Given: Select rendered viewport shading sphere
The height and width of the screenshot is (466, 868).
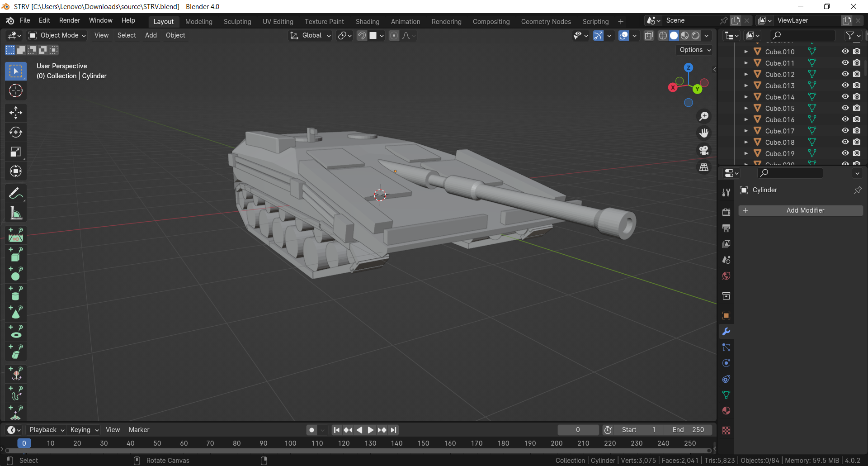Looking at the screenshot, I should pos(696,36).
